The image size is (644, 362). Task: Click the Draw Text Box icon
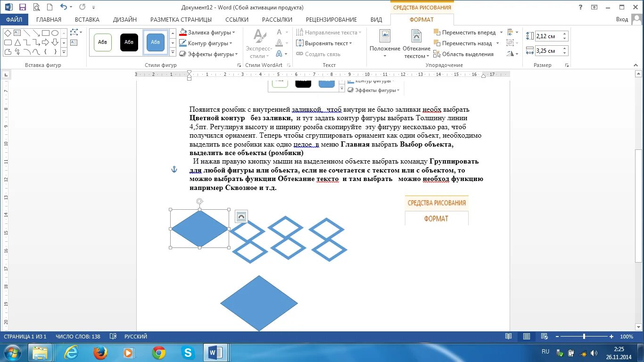tap(74, 43)
